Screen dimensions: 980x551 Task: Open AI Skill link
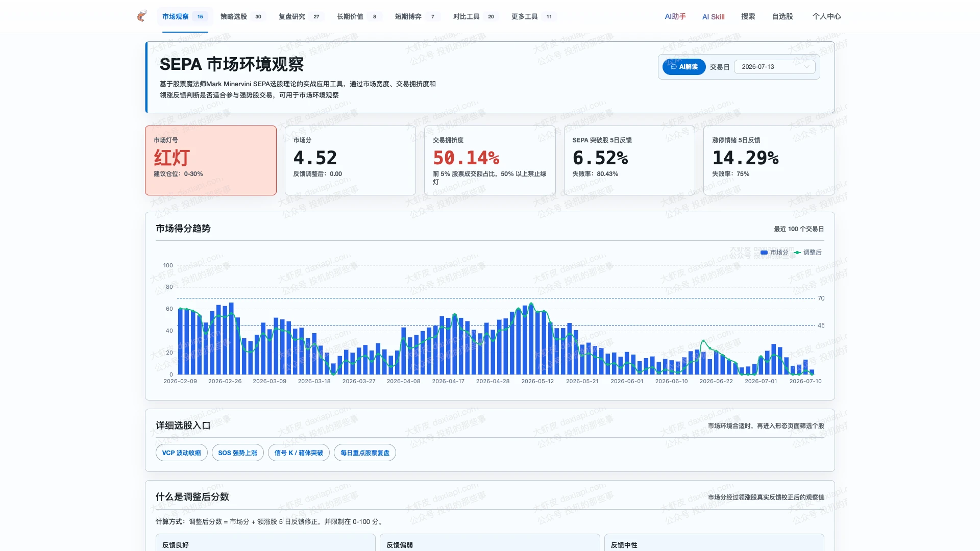[x=713, y=17]
